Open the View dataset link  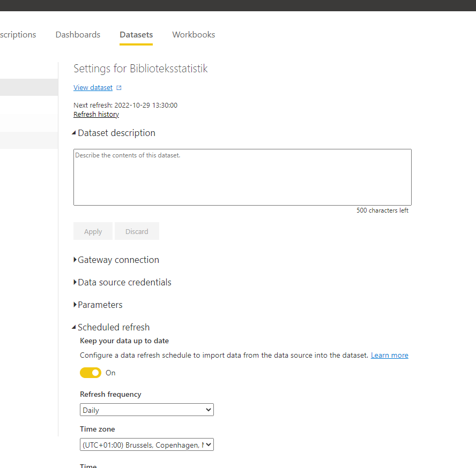[x=93, y=88]
